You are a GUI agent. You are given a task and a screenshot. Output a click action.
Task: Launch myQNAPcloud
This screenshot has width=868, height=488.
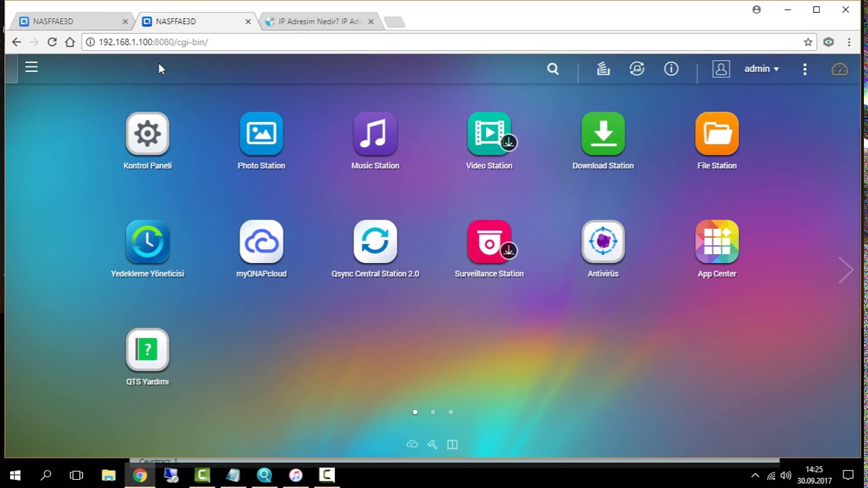pyautogui.click(x=261, y=241)
